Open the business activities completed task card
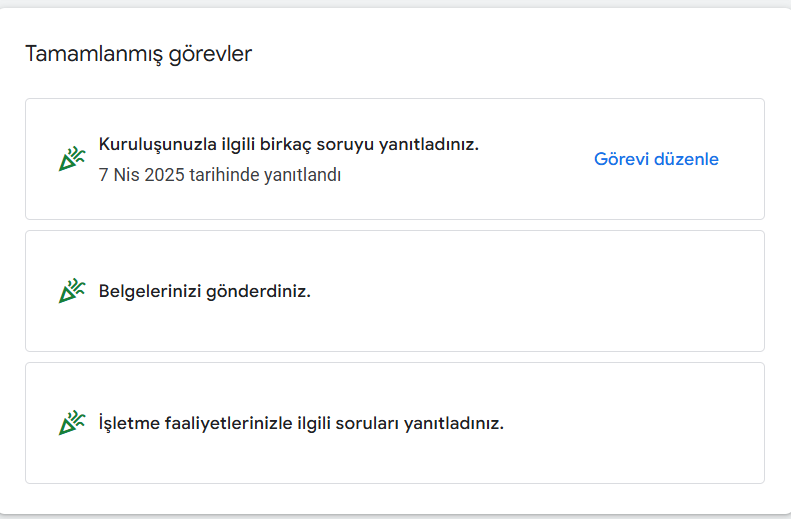This screenshot has width=791, height=519. click(395, 423)
